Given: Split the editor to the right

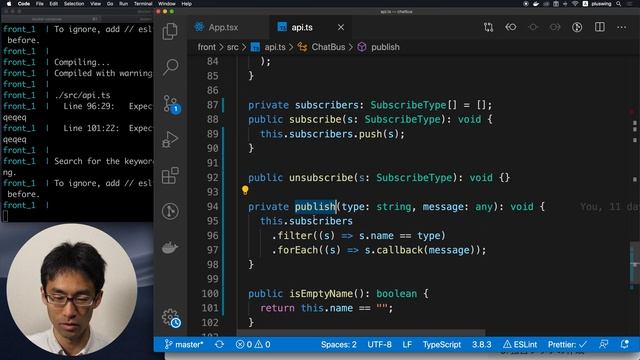Looking at the screenshot, I should [x=600, y=27].
